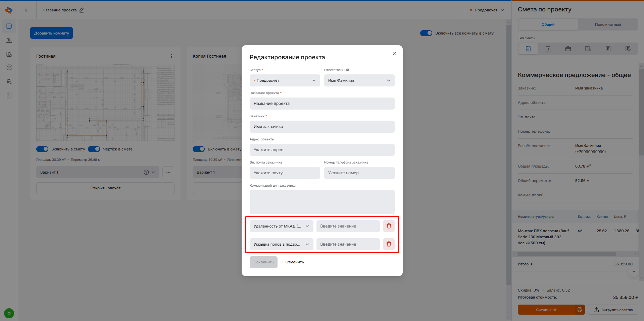Image resolution: width=644 pixels, height=321 pixels.
Task: Open the ruble prices section in left sidebar
Action: point(9,81)
